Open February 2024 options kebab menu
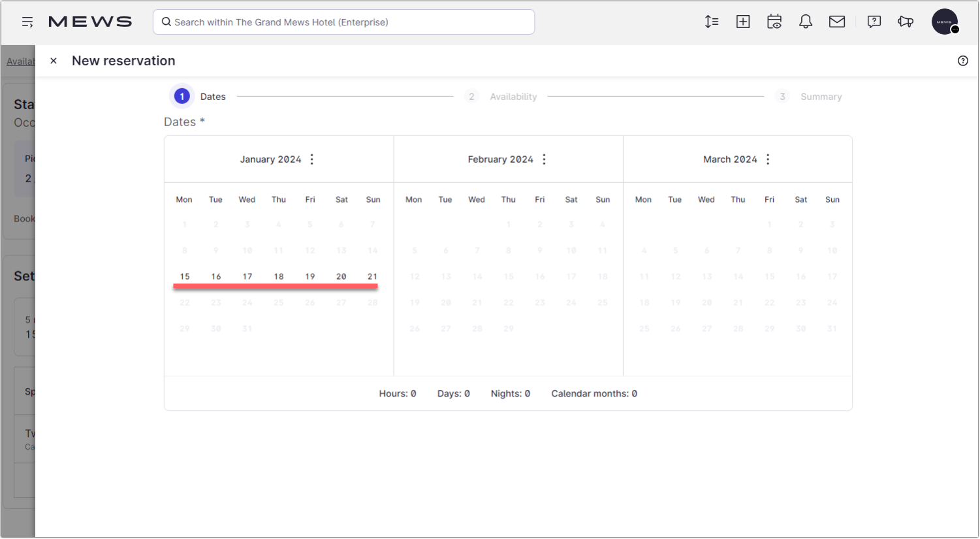Image resolution: width=980 pixels, height=539 pixels. (x=544, y=159)
